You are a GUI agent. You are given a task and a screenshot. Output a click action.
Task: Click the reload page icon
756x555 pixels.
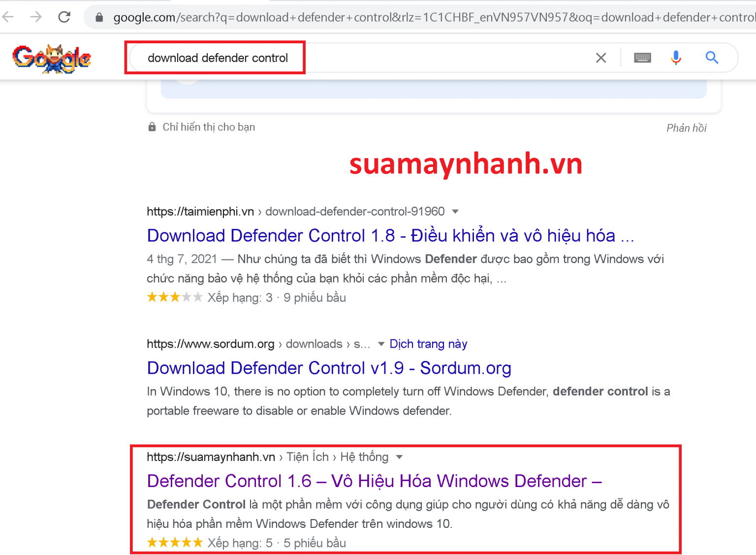point(64,16)
